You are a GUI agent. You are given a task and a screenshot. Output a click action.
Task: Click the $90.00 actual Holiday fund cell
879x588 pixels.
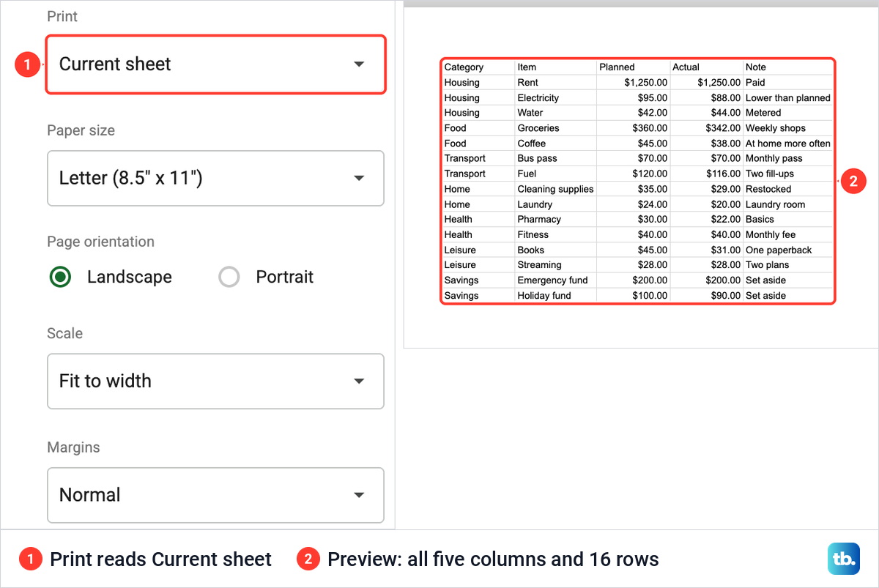point(706,295)
